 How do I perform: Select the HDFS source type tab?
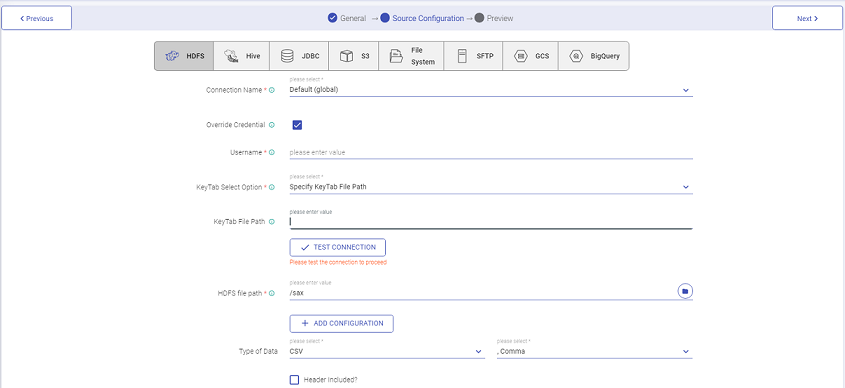(184, 56)
